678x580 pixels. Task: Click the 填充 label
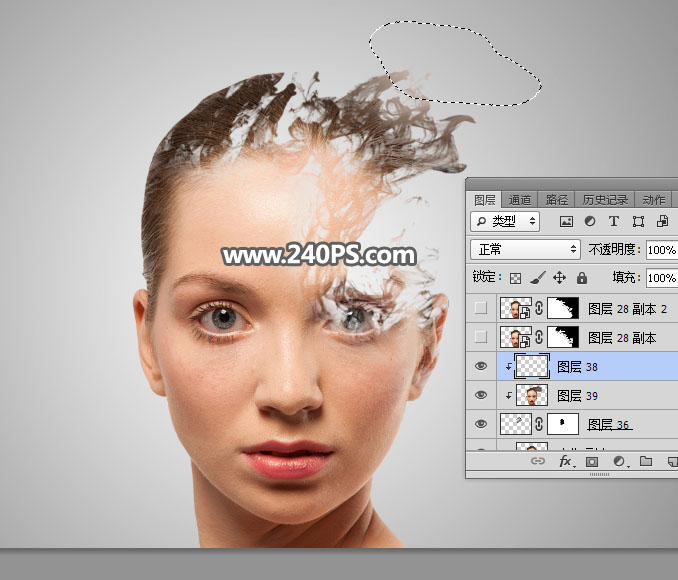pyautogui.click(x=626, y=277)
